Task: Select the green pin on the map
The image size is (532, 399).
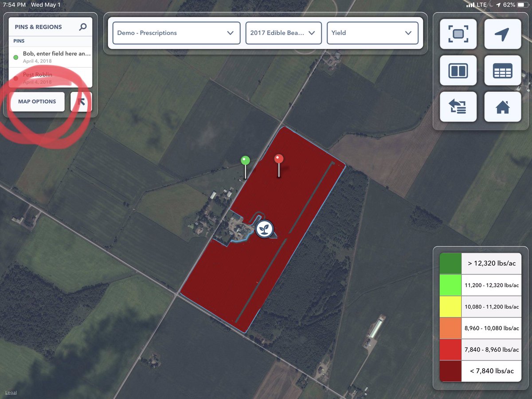Action: (x=245, y=167)
